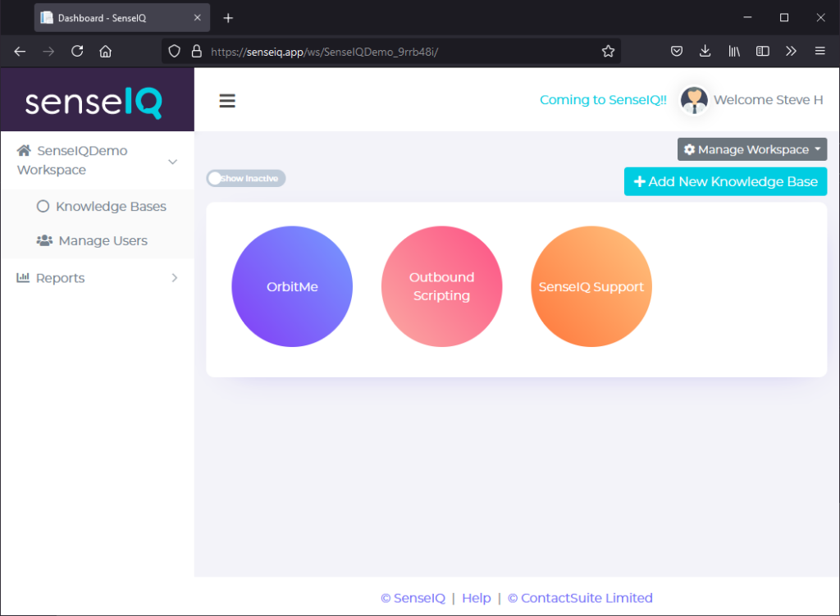Click the Steve H profile avatar
The width and height of the screenshot is (840, 616).
coord(694,99)
